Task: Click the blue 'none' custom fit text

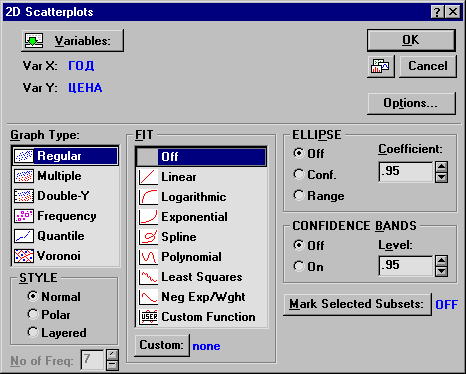Action: (206, 346)
